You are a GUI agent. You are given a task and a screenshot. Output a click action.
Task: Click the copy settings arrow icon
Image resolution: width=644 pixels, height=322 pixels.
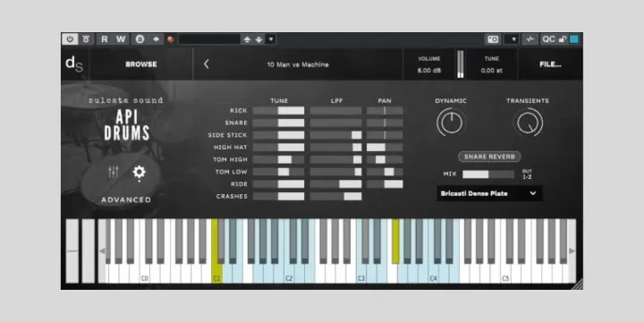point(156,39)
